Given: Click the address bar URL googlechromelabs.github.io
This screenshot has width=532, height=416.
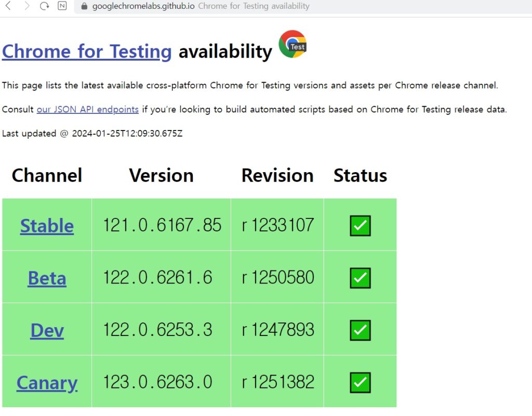Looking at the screenshot, I should tap(143, 6).
